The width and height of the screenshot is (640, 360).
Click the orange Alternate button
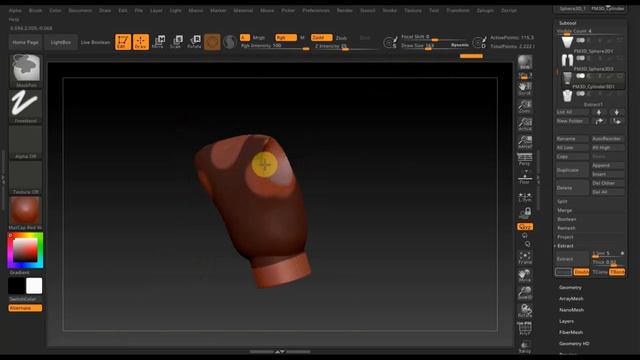click(x=25, y=308)
